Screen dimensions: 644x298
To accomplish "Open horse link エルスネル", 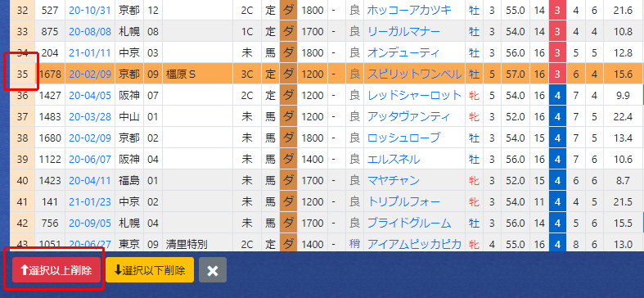I will (x=393, y=159).
